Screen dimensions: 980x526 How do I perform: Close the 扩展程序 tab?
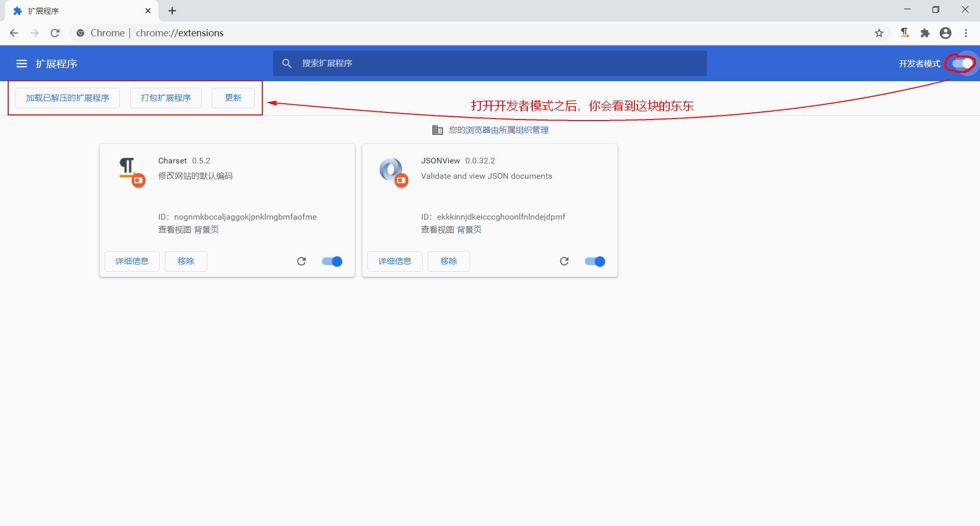point(148,11)
